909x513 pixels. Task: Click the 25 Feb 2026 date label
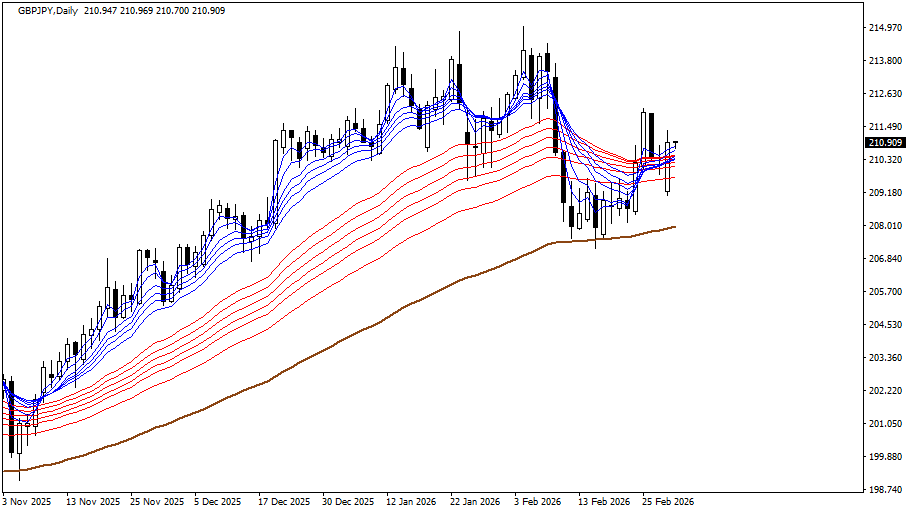(667, 502)
